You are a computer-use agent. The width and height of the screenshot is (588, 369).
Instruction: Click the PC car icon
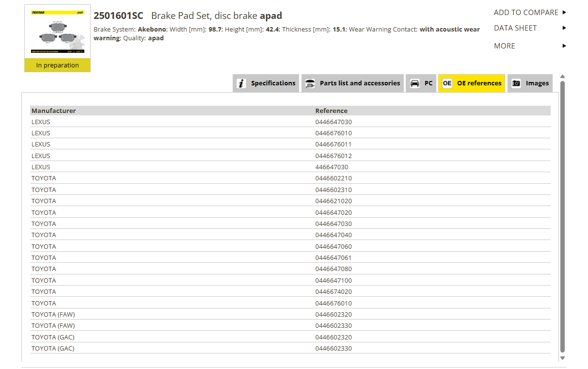[x=415, y=83]
